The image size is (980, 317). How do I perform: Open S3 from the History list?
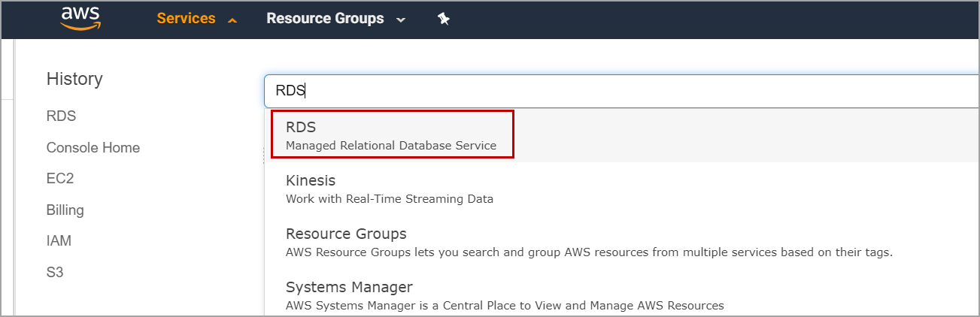55,272
